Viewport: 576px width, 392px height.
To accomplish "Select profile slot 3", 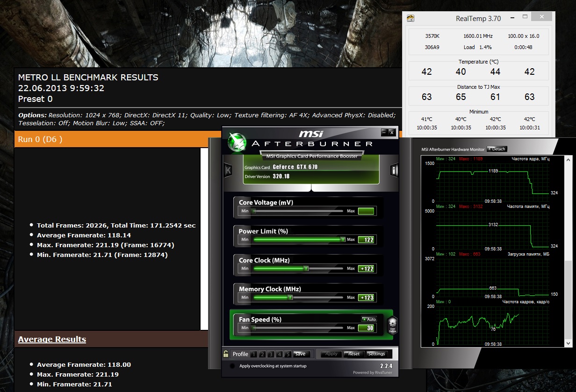I will point(271,354).
